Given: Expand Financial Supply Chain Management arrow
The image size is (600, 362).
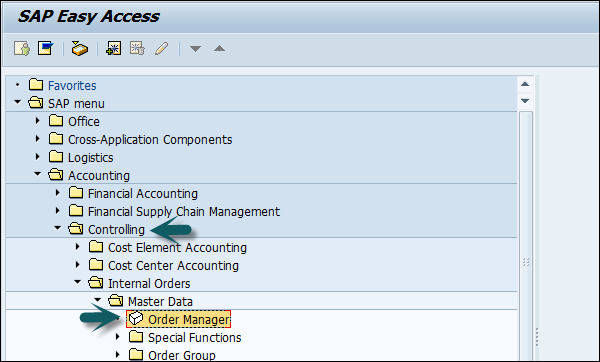Looking at the screenshot, I should 57,210.
